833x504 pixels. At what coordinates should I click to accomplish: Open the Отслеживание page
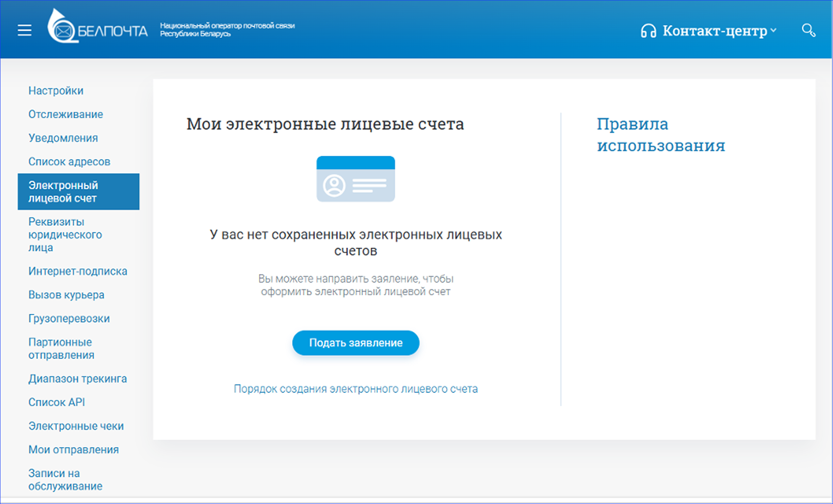[x=66, y=114]
